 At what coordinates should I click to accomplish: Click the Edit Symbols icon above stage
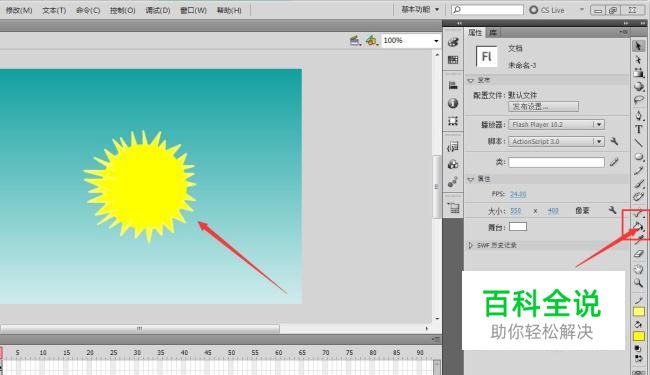coord(371,40)
